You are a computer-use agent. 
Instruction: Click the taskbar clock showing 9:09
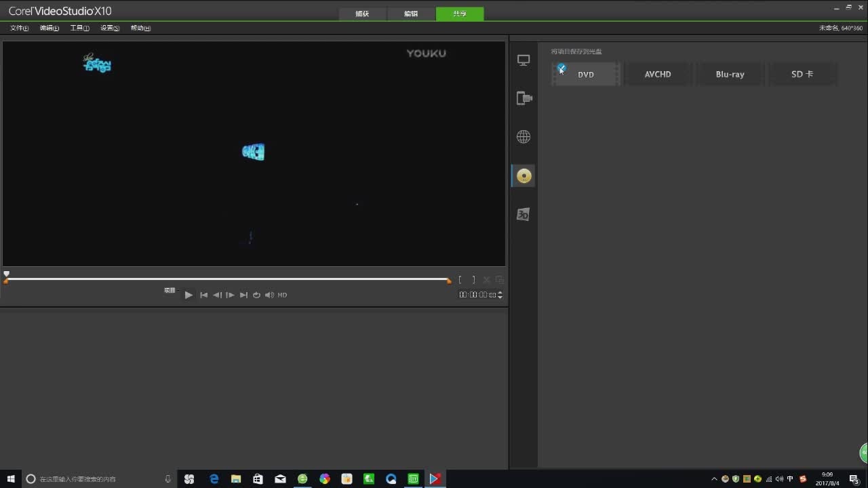pyautogui.click(x=827, y=479)
